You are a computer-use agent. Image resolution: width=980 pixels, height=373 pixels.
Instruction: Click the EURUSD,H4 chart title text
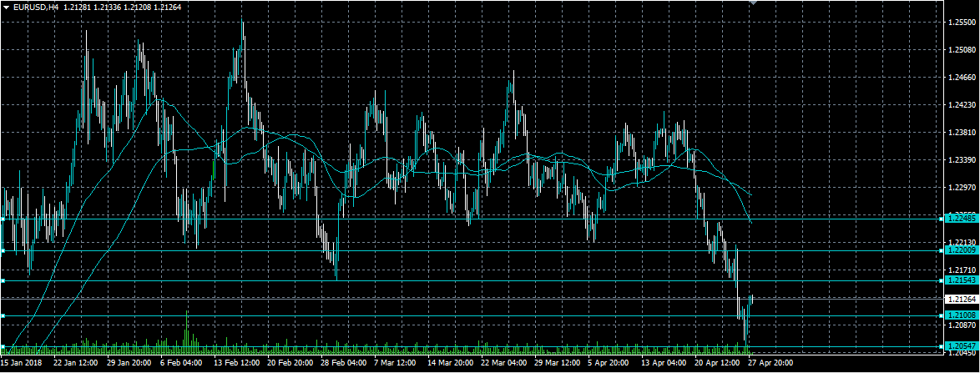coord(35,8)
